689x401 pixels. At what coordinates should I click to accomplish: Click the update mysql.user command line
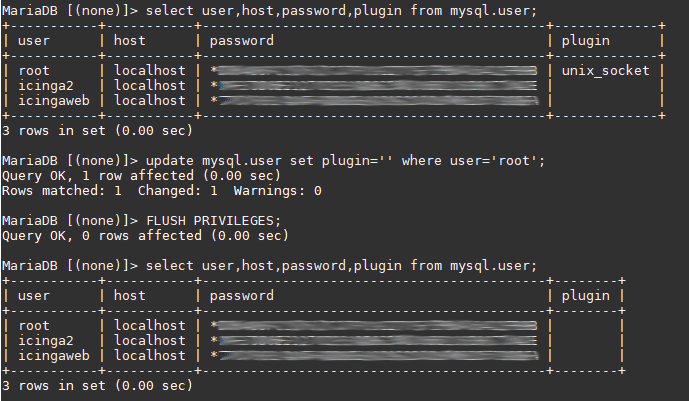coord(273,161)
